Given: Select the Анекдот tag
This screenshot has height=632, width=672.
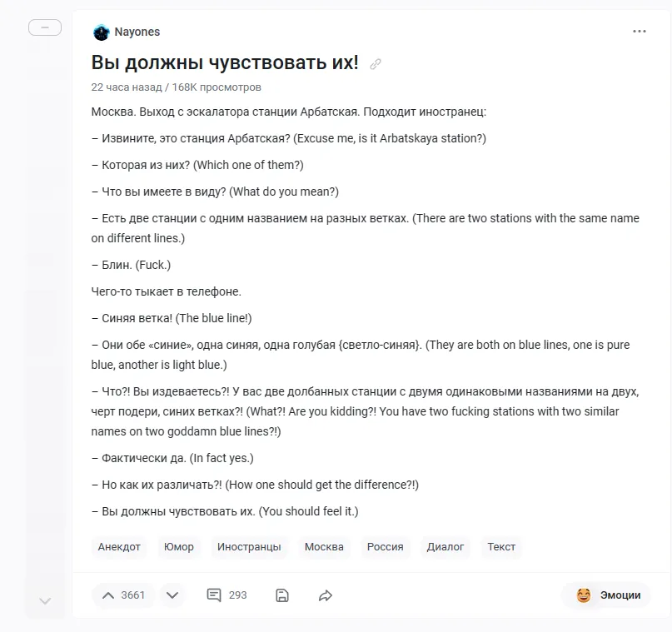Looking at the screenshot, I should 119,547.
